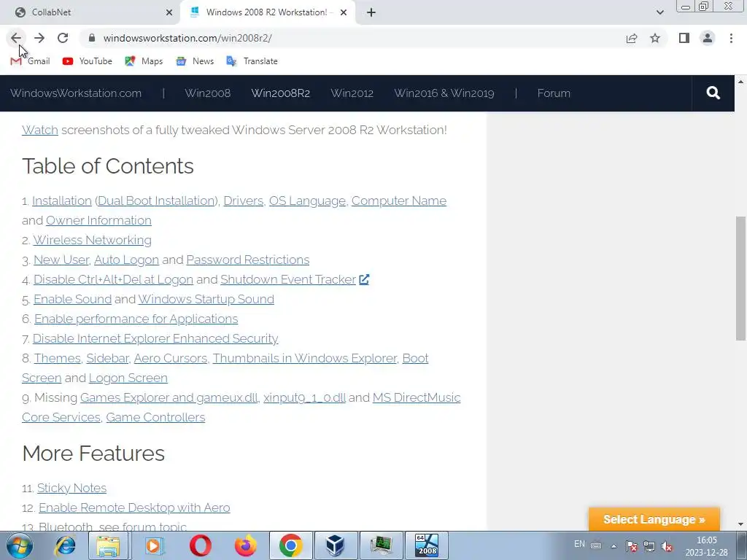Go back with the browser back arrow
747x560 pixels.
coord(16,38)
